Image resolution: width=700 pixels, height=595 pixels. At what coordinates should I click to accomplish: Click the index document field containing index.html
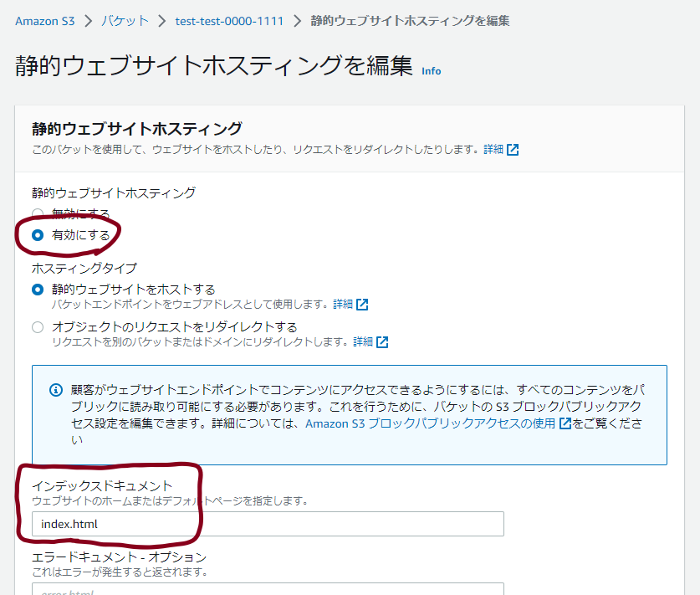point(268,524)
